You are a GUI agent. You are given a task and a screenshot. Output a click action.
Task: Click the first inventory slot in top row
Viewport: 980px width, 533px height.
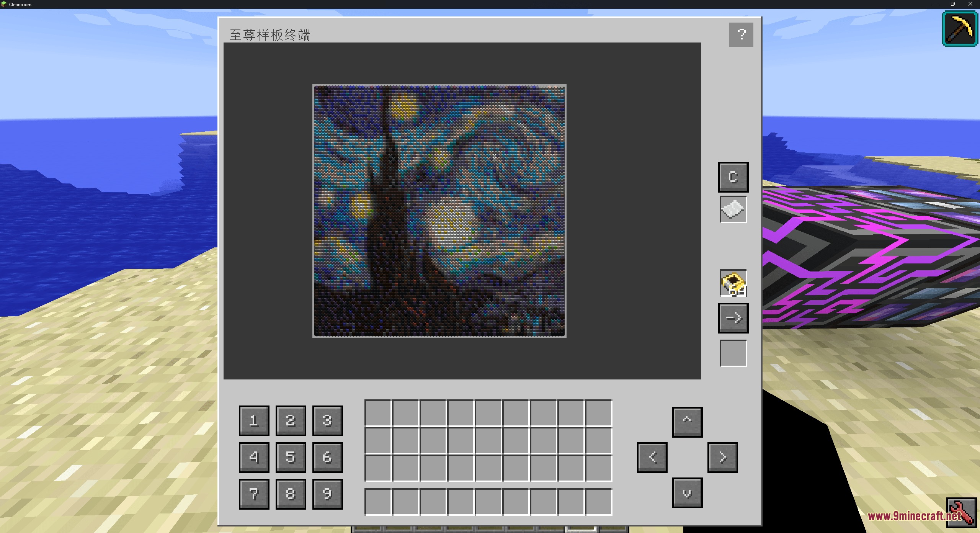tap(378, 413)
